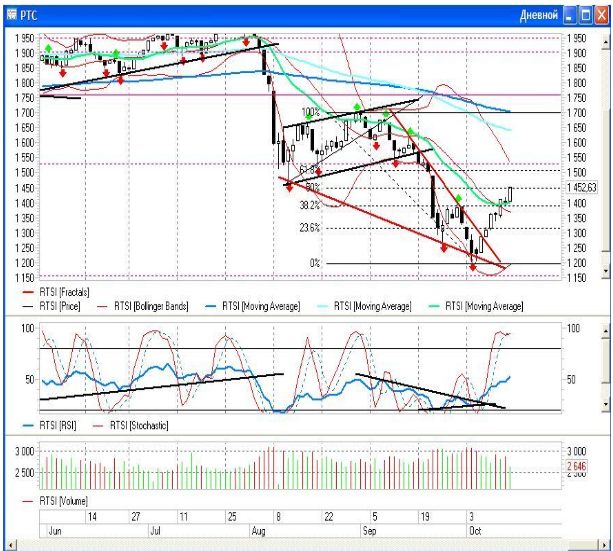Click the RTSI [Price] legend entry
Viewport: 613px width, 551px height.
click(52, 306)
